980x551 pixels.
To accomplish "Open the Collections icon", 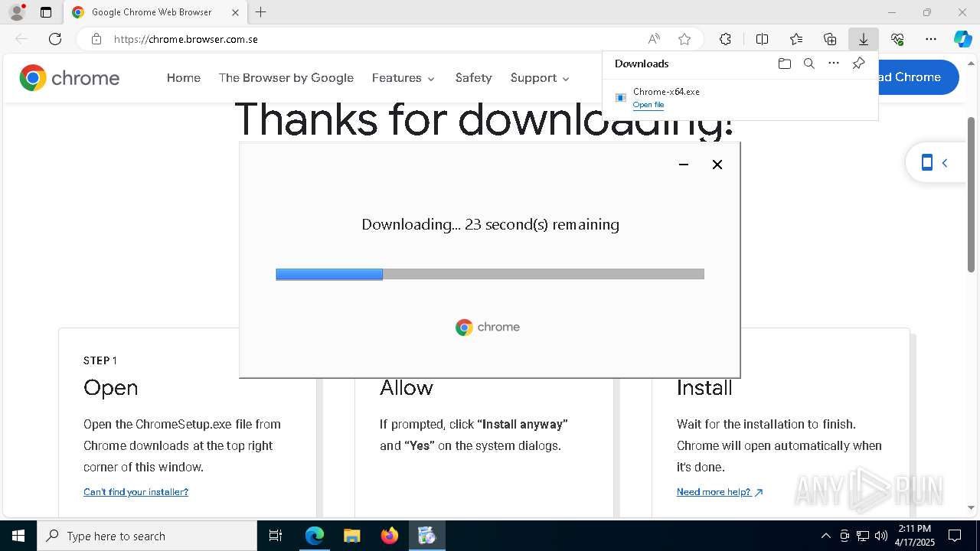I will click(x=830, y=39).
